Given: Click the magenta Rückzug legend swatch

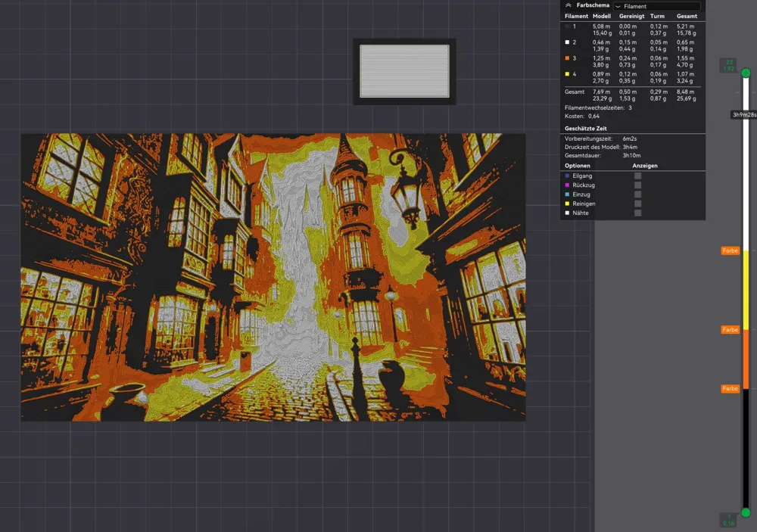Looking at the screenshot, I should [567, 185].
